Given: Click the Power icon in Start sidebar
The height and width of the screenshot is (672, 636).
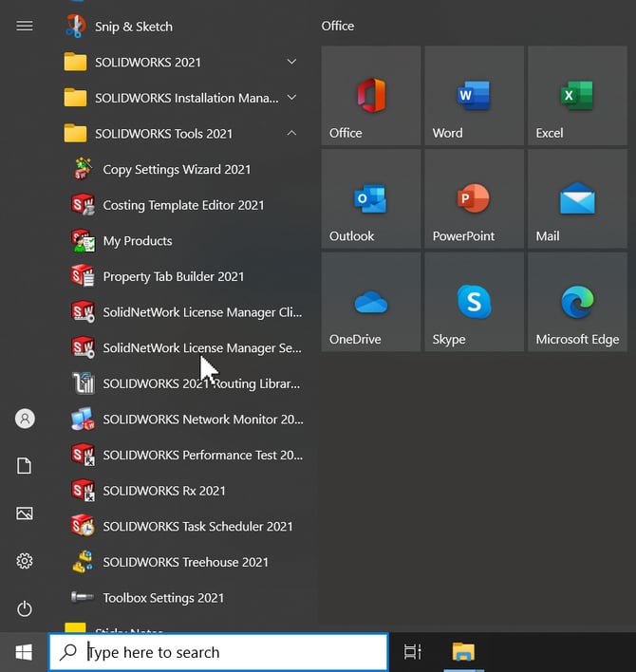Looking at the screenshot, I should pos(25,608).
